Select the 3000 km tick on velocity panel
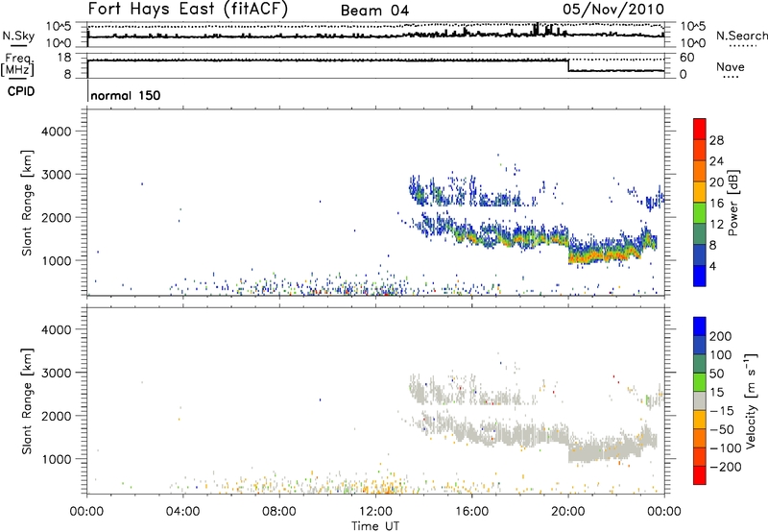Screen dimensions: 768x532 click(57, 373)
